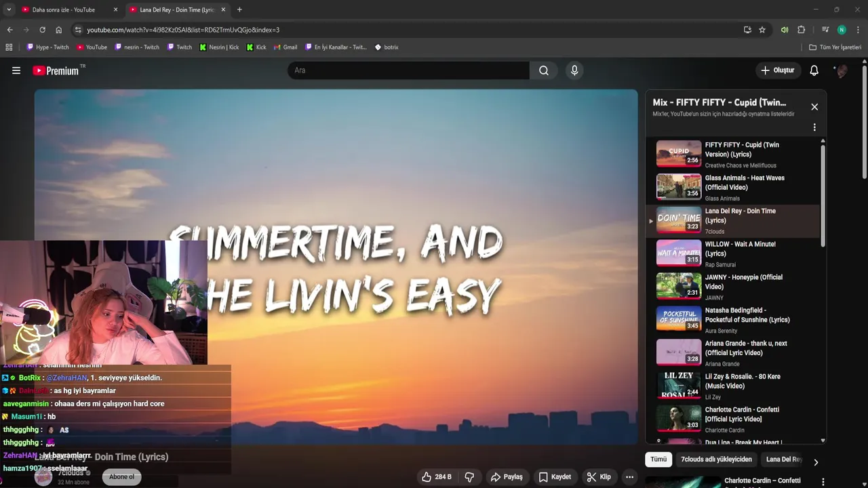Open Mix playlist three-dot options
This screenshot has width=868, height=488.
tap(814, 127)
